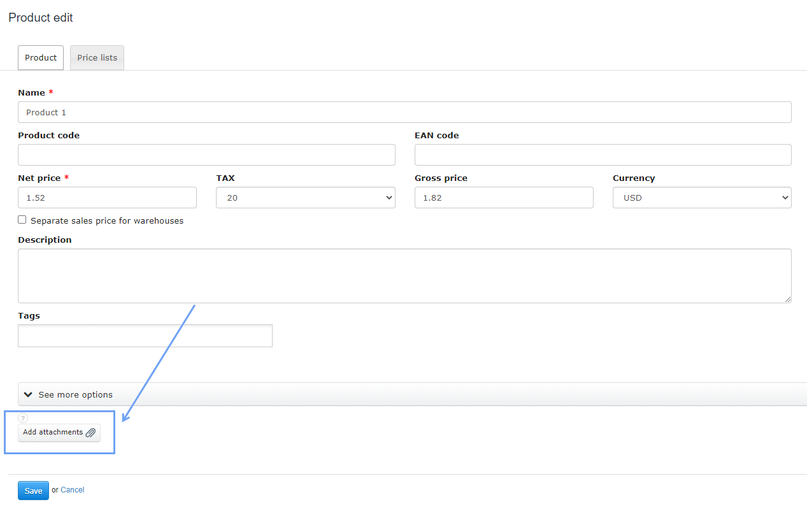Click the Description box resize handle

pyautogui.click(x=787, y=299)
